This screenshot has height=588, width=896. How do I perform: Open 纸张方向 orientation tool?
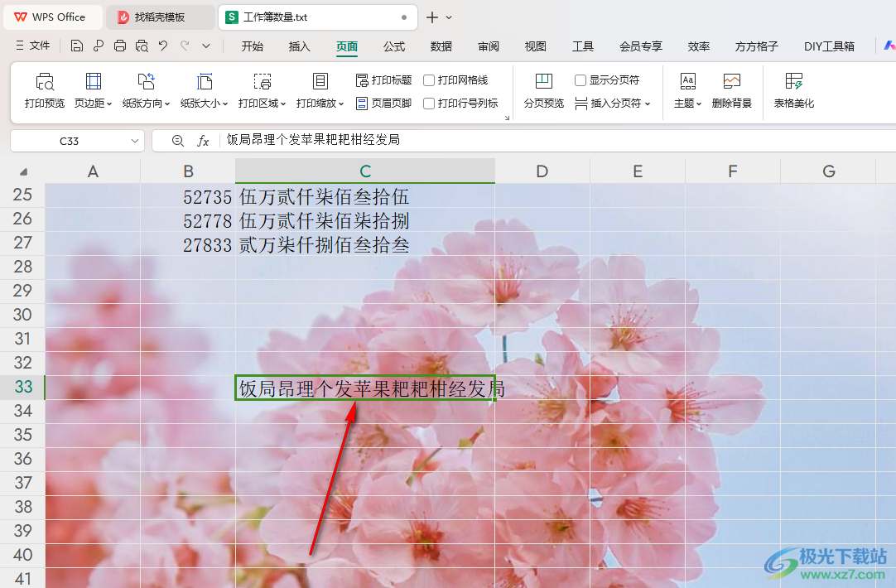[147, 91]
